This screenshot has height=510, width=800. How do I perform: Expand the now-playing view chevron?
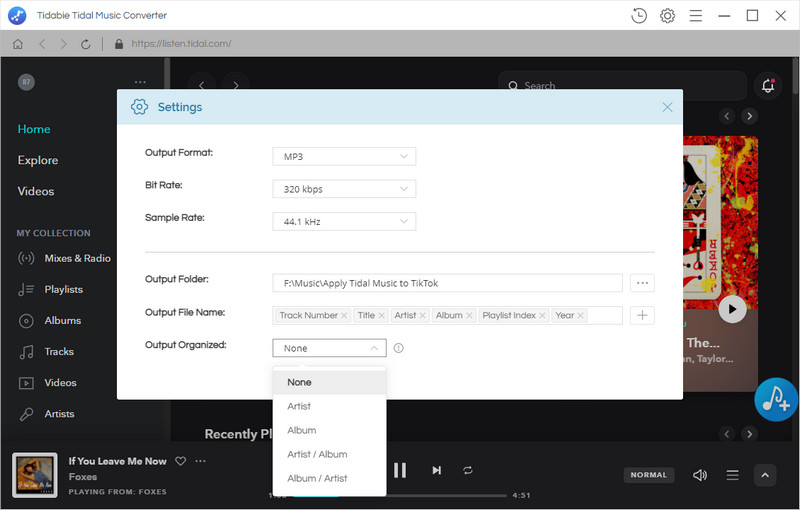[765, 475]
